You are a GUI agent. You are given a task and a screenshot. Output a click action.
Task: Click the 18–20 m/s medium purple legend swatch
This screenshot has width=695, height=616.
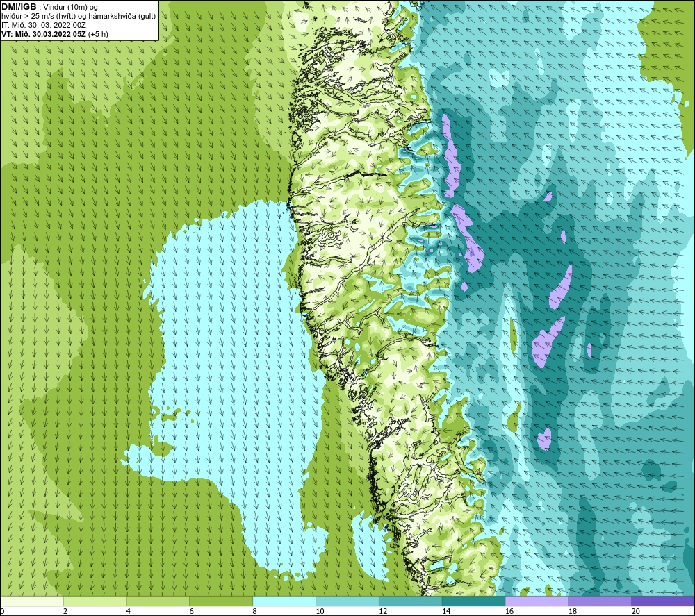pyautogui.click(x=600, y=601)
